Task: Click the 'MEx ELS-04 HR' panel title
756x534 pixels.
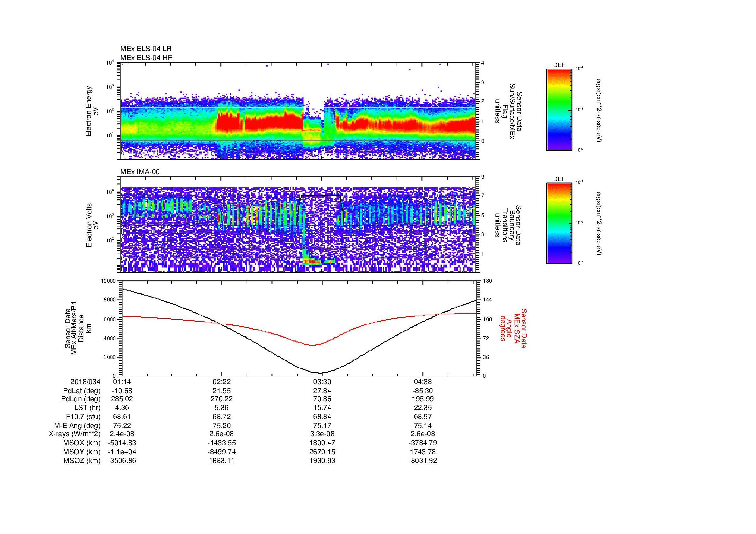Action: pyautogui.click(x=146, y=58)
